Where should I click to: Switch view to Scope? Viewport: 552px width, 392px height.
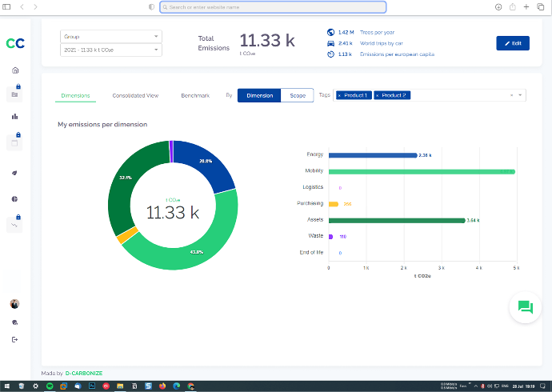pos(298,95)
